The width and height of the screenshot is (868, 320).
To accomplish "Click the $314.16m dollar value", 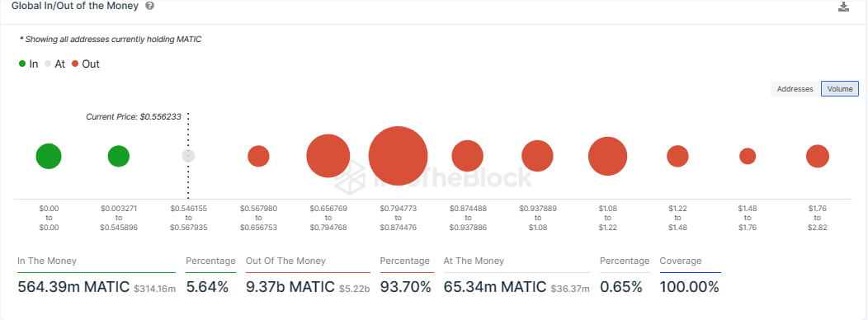I will [154, 289].
